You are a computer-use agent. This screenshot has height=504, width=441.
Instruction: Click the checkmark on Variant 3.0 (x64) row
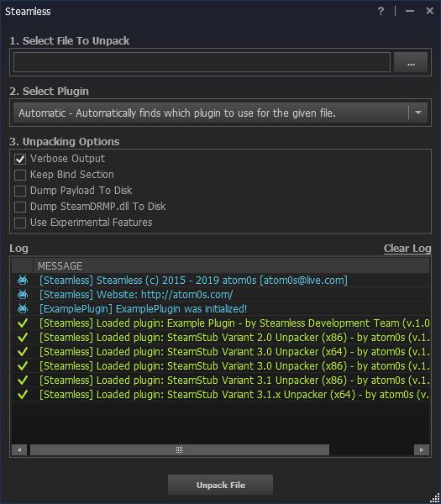pos(23,352)
